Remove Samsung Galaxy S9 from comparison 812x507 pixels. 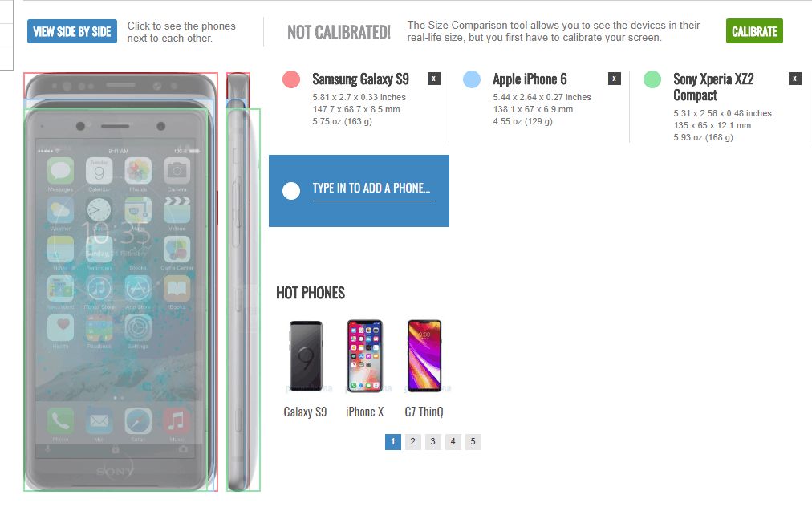click(x=434, y=79)
